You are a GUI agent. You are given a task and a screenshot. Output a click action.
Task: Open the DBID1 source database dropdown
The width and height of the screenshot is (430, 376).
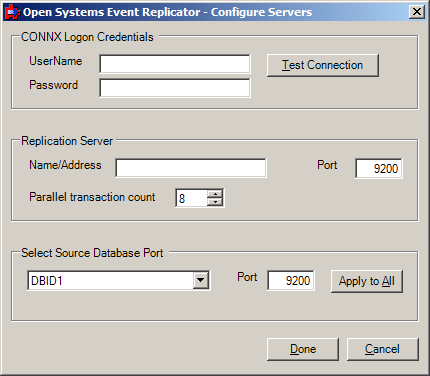(201, 280)
